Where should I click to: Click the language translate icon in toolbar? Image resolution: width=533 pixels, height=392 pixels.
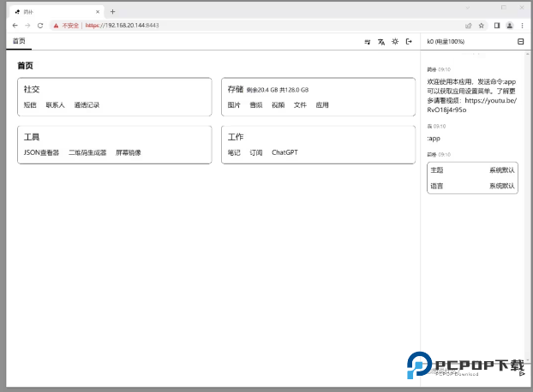click(381, 41)
